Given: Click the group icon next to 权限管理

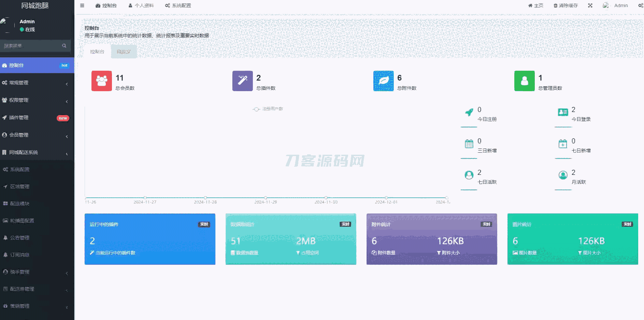Looking at the screenshot, I should tap(4, 100).
